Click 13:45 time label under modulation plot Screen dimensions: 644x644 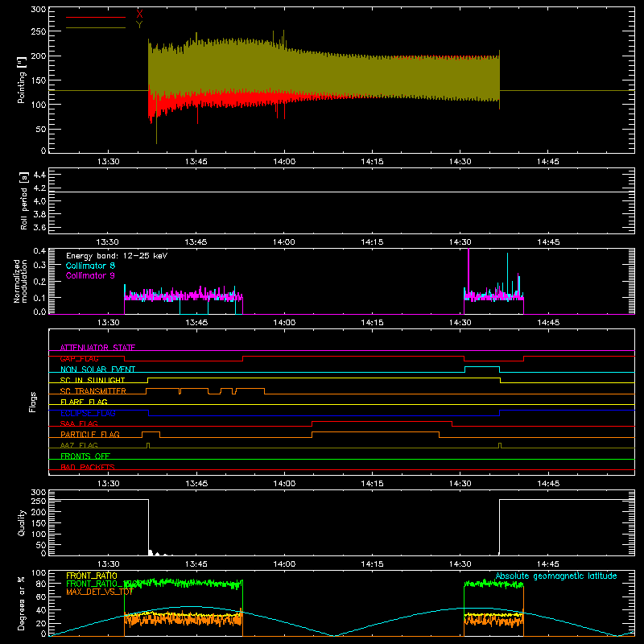[196, 323]
